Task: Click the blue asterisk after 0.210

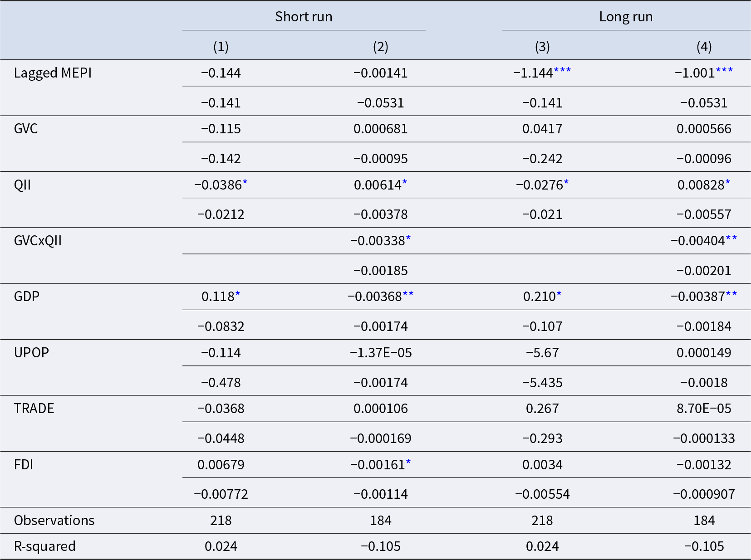Action: pos(559,294)
